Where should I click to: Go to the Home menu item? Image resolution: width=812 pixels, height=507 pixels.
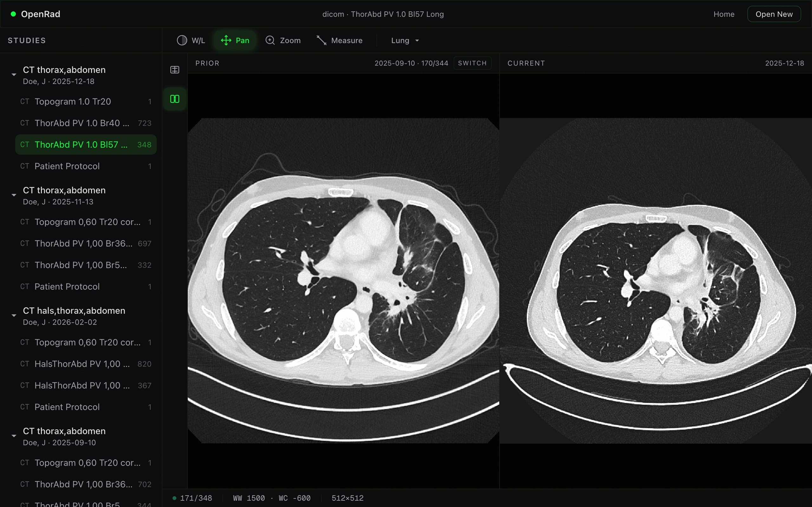(724, 14)
